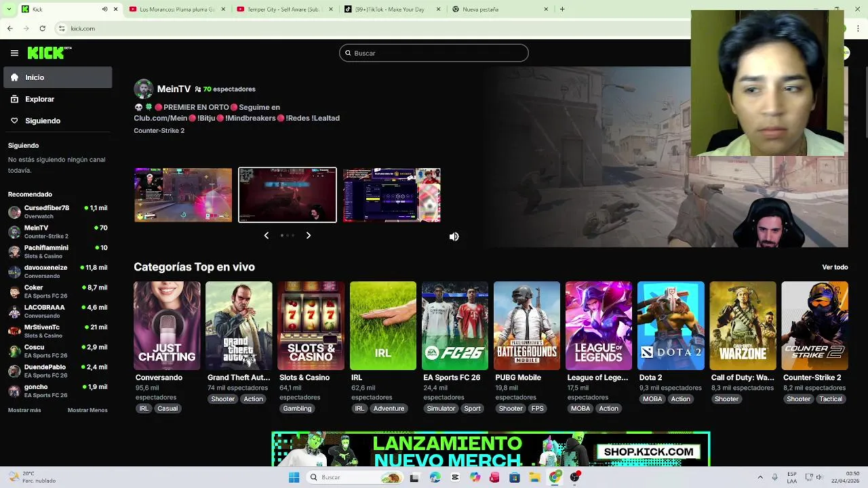Open Dota 2 category card
The width and height of the screenshot is (868, 488).
[671, 326]
